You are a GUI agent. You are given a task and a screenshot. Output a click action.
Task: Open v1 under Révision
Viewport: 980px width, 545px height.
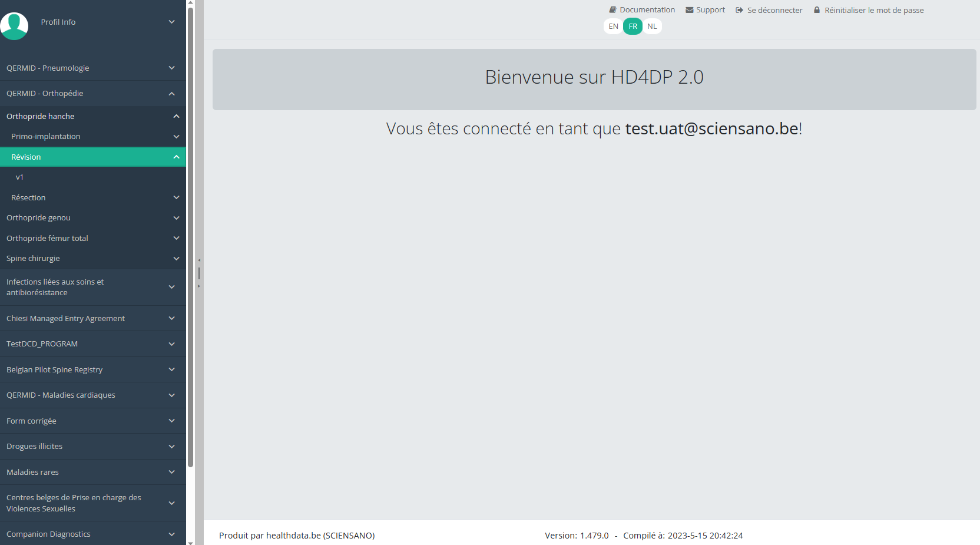point(19,177)
